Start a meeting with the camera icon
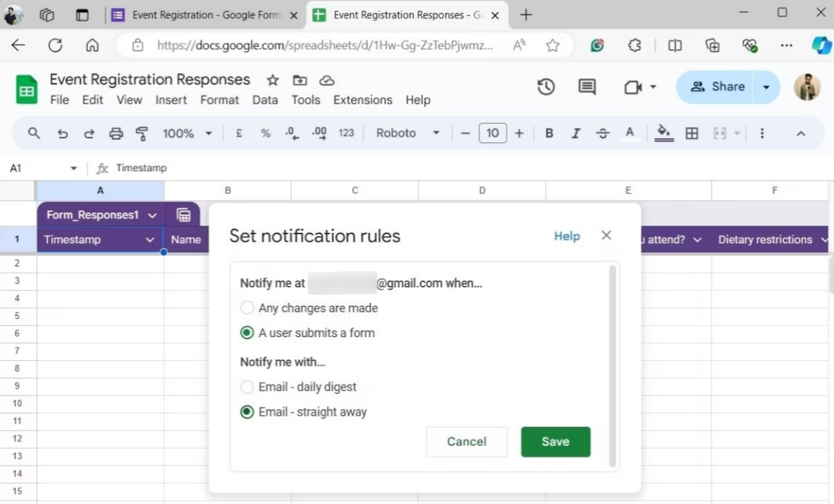Viewport: 834px width, 504px height. point(633,87)
